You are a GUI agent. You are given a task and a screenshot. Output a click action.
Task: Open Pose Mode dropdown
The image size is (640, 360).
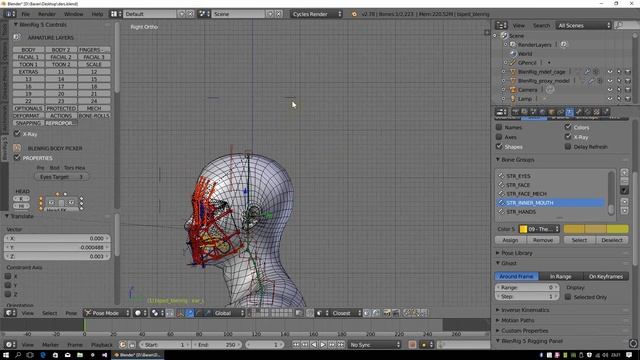click(107, 313)
